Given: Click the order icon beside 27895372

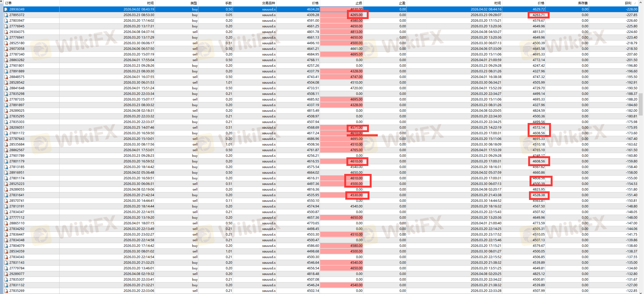Looking at the screenshot, I should coord(6,15).
